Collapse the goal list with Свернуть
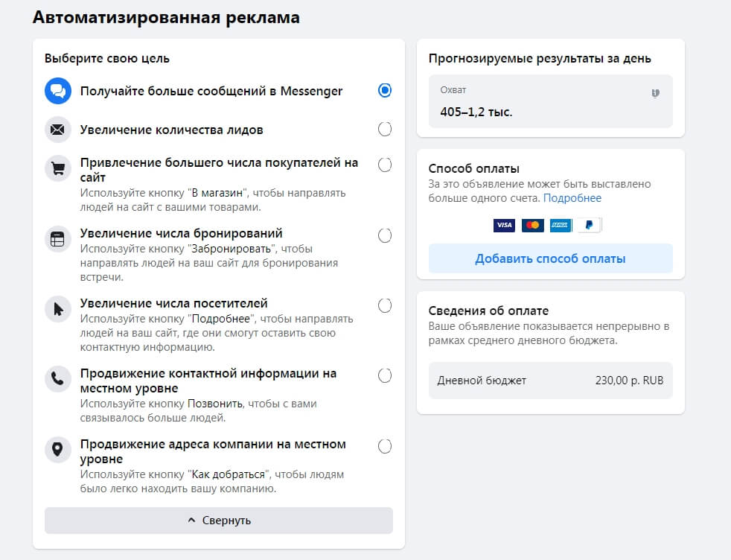This screenshot has width=731, height=560. 219,521
